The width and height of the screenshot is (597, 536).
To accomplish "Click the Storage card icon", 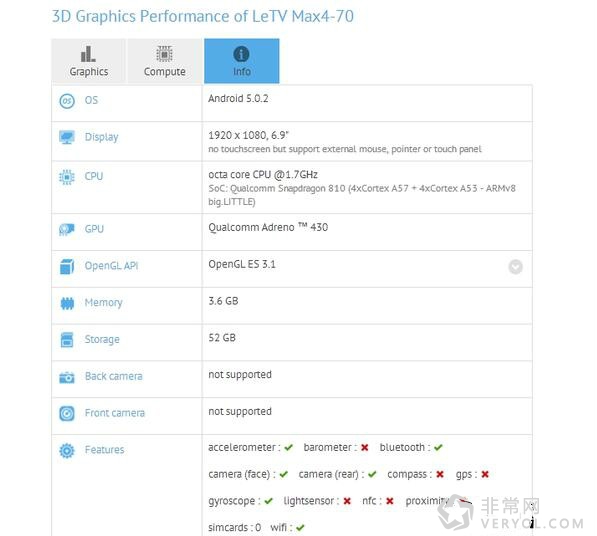I will 67,340.
